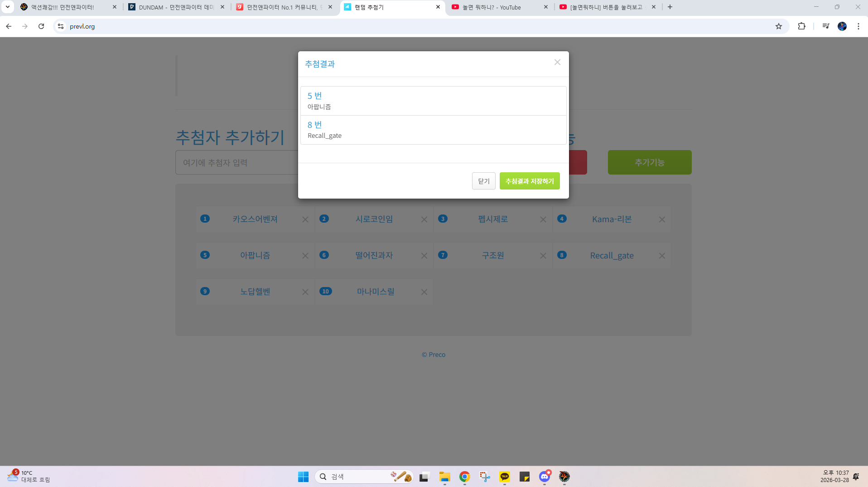868x487 pixels.
Task: View site information icon in address bar
Action: click(61, 26)
